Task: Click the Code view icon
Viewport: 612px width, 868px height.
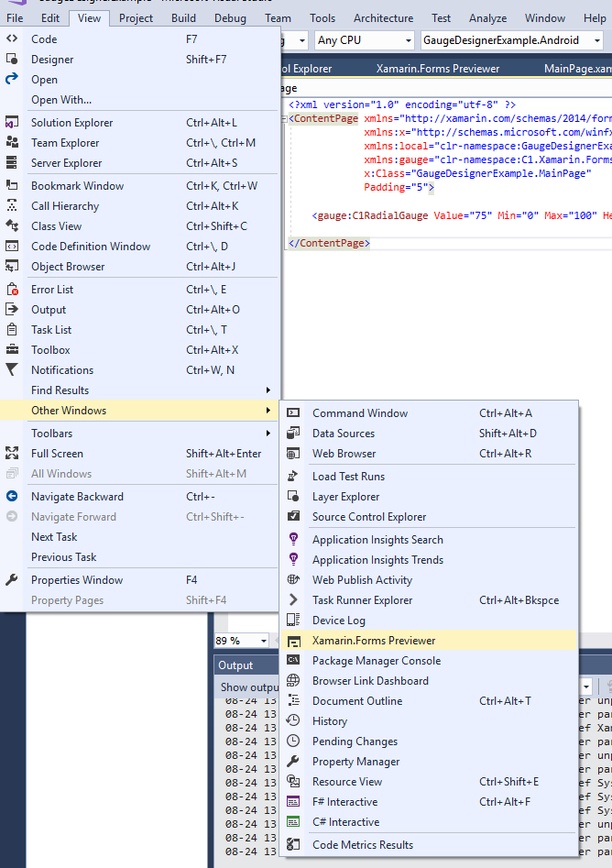Action: click(x=12, y=38)
